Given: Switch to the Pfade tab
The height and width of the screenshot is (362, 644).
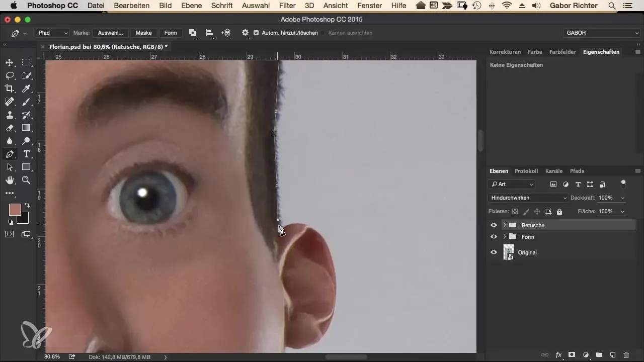Looking at the screenshot, I should click(577, 171).
